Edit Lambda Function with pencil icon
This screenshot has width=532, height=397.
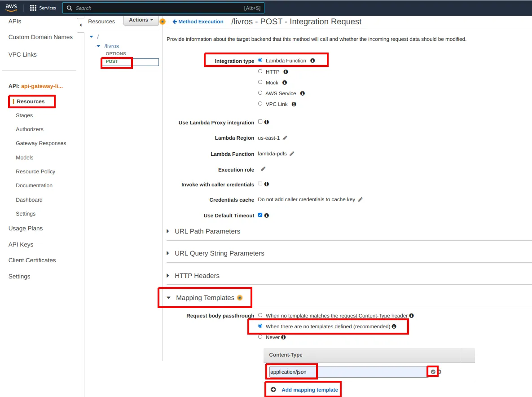(292, 154)
